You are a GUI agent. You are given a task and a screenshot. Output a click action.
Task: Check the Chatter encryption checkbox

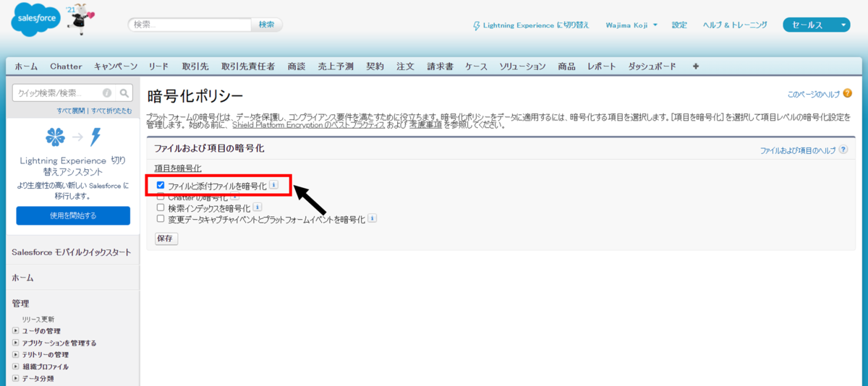(161, 197)
